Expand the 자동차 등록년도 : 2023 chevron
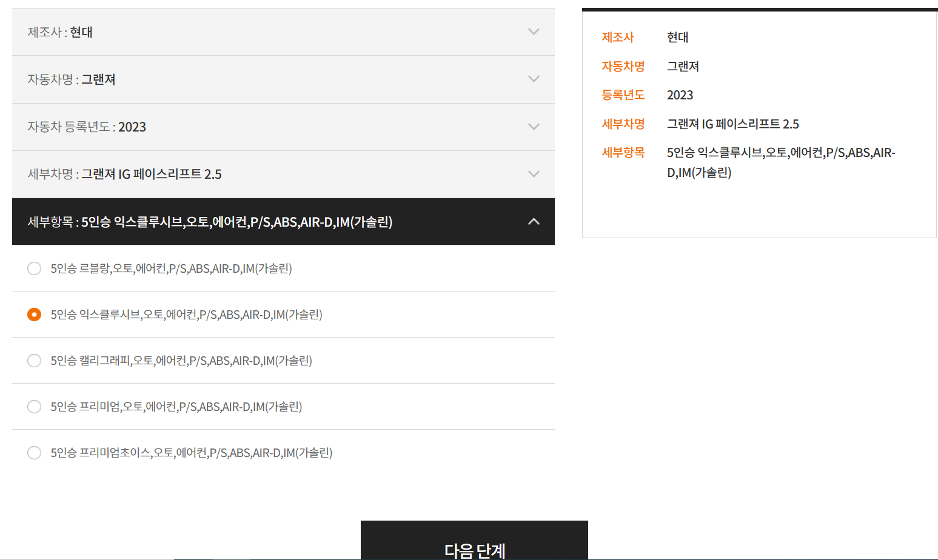The height and width of the screenshot is (560, 938). (x=534, y=127)
